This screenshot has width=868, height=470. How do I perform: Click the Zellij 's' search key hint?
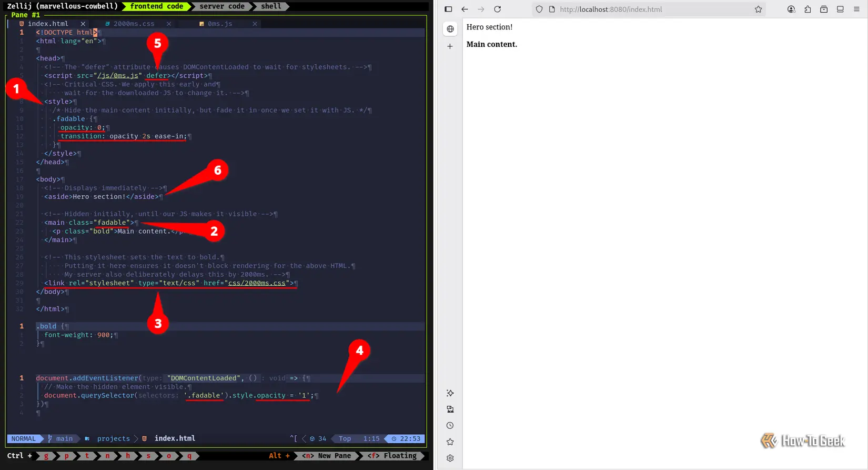pos(148,456)
